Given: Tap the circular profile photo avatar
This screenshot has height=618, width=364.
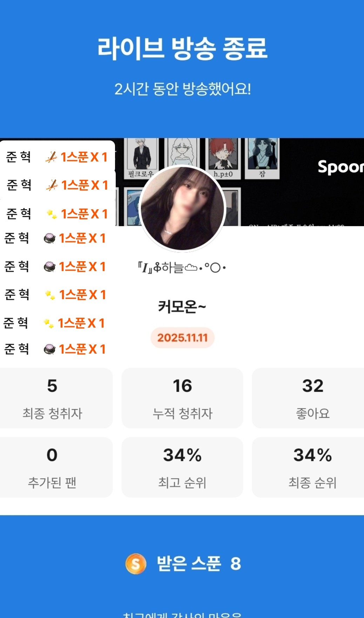Looking at the screenshot, I should pyautogui.click(x=182, y=208).
